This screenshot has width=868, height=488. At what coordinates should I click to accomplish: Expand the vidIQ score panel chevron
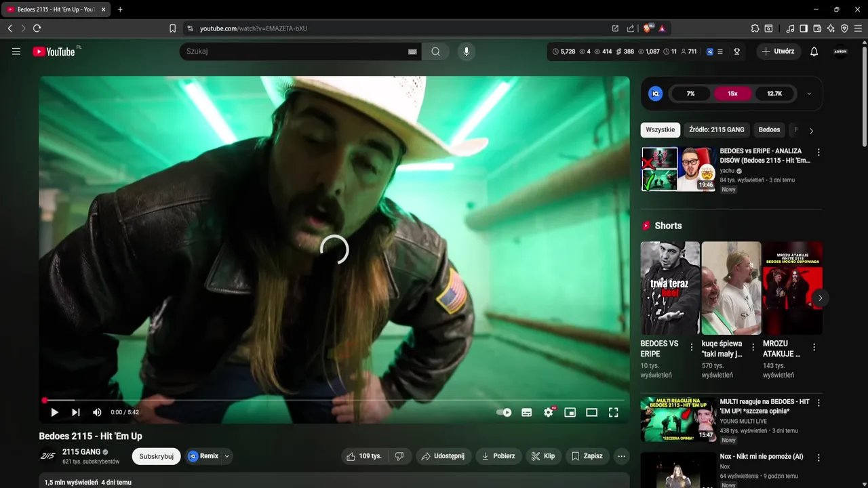[809, 94]
